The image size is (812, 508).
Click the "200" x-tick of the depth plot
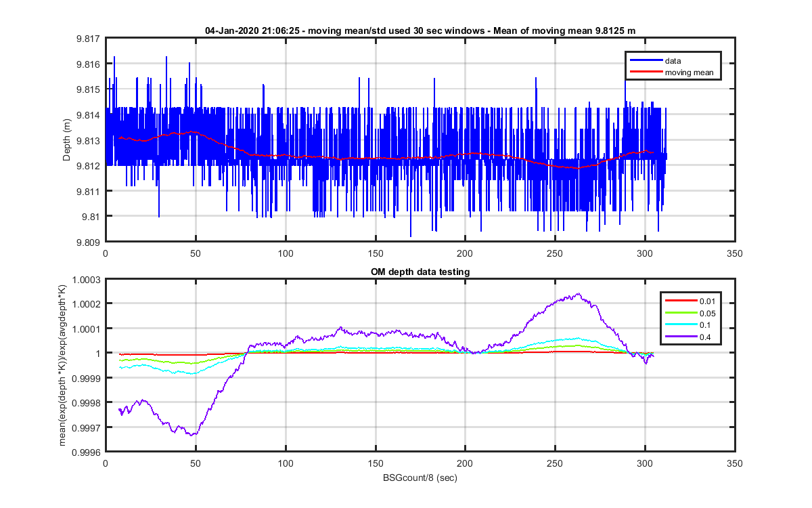click(x=465, y=253)
